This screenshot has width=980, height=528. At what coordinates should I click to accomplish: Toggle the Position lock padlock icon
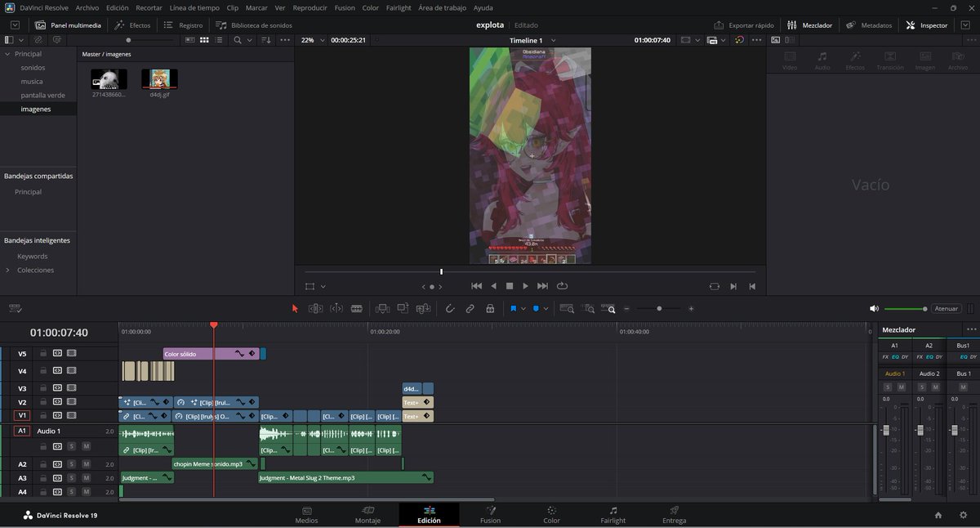(490, 308)
